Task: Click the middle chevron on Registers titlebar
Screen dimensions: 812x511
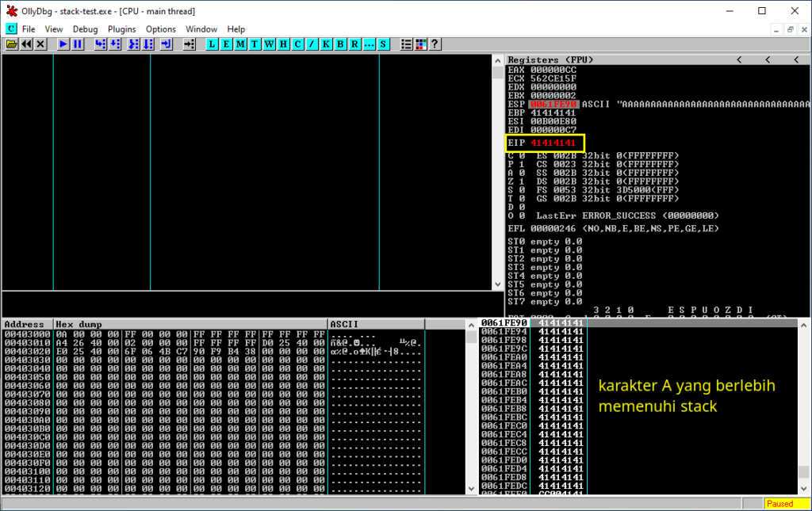Action: pyautogui.click(x=766, y=59)
